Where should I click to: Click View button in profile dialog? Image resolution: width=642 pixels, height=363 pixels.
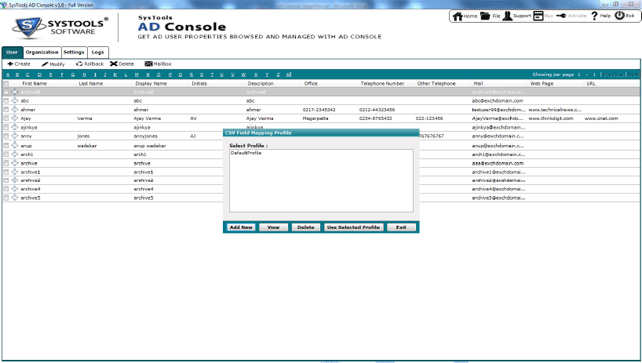(273, 227)
